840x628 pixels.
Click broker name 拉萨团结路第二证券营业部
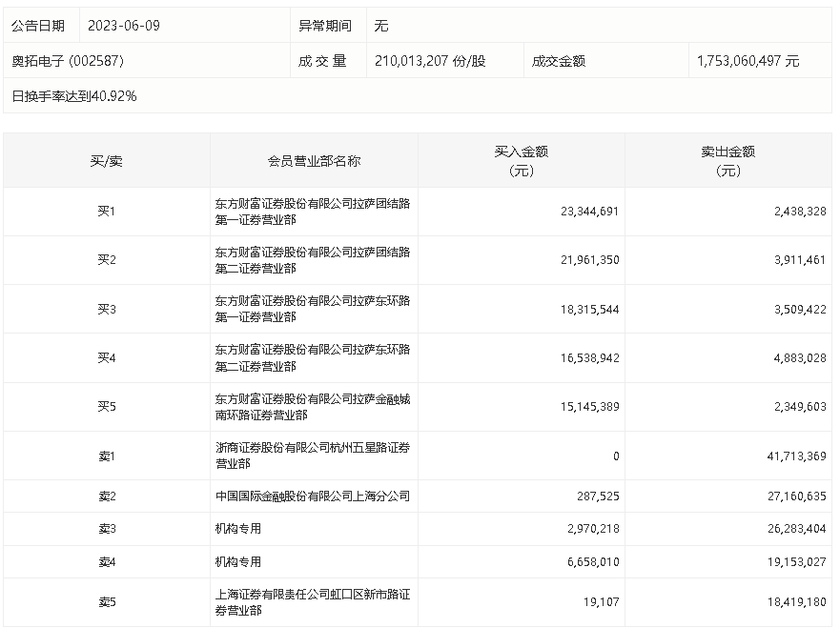click(313, 260)
